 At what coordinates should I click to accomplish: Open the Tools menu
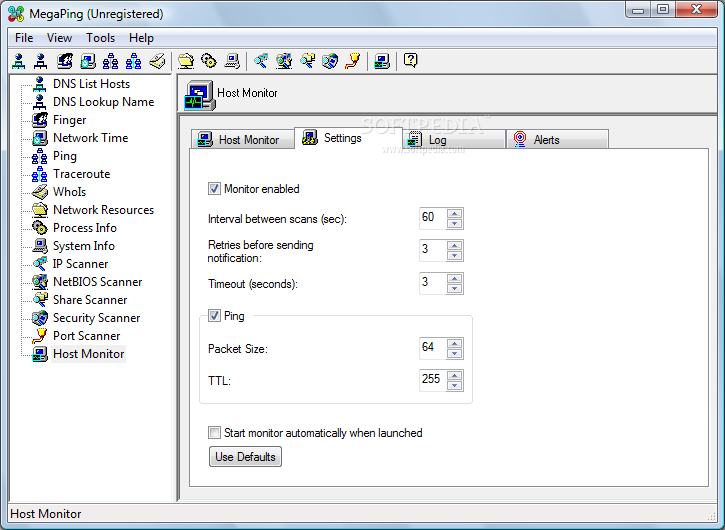click(x=100, y=38)
